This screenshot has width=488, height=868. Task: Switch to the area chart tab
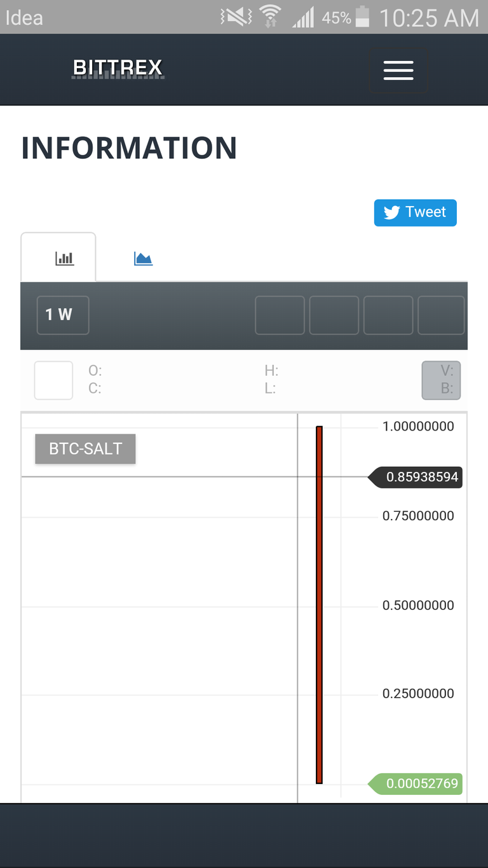click(x=143, y=258)
